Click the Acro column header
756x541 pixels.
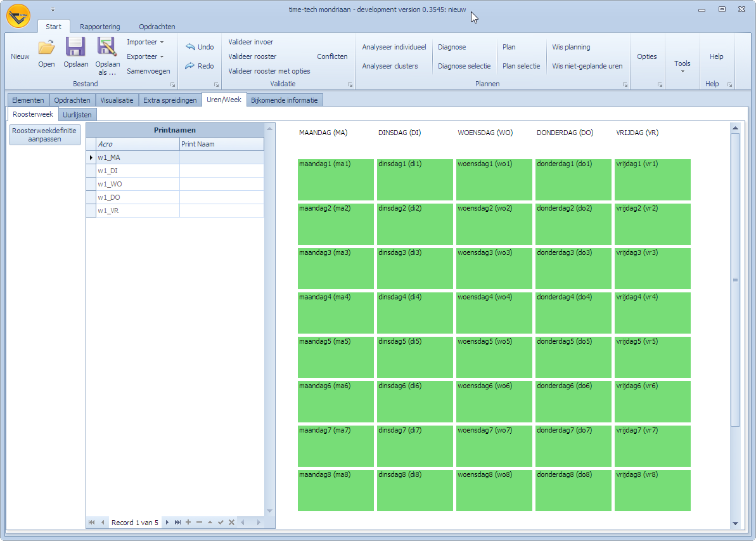[138, 144]
